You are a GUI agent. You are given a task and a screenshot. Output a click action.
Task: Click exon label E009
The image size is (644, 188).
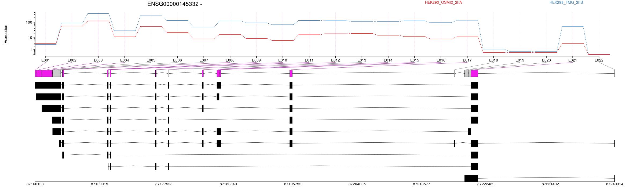coord(256,60)
